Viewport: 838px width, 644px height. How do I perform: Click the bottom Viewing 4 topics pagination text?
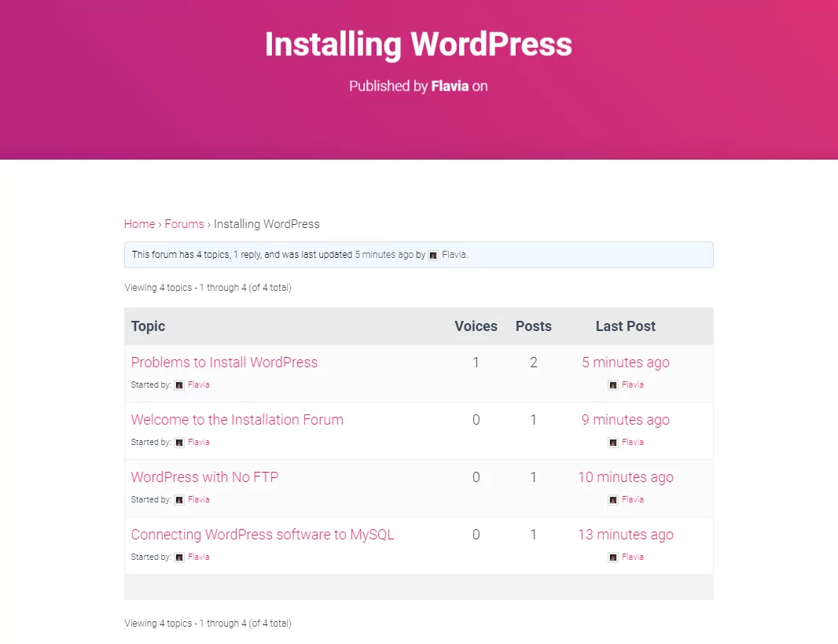point(208,623)
